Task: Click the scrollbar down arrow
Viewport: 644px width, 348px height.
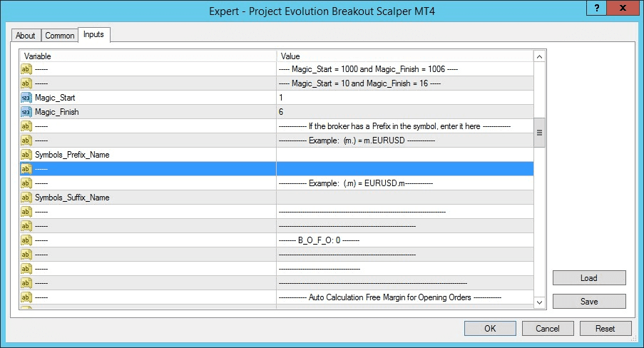Action: 540,302
